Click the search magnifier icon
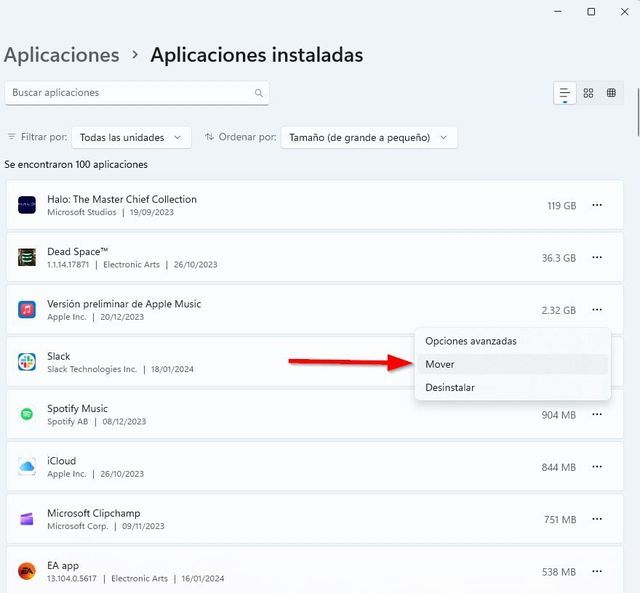640x593 pixels. click(x=259, y=93)
